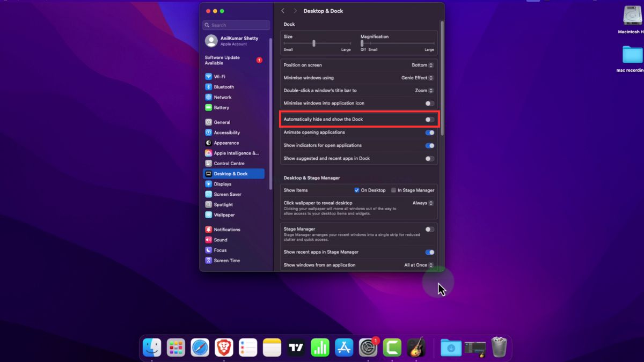Go forward with the right chevron

(295, 11)
